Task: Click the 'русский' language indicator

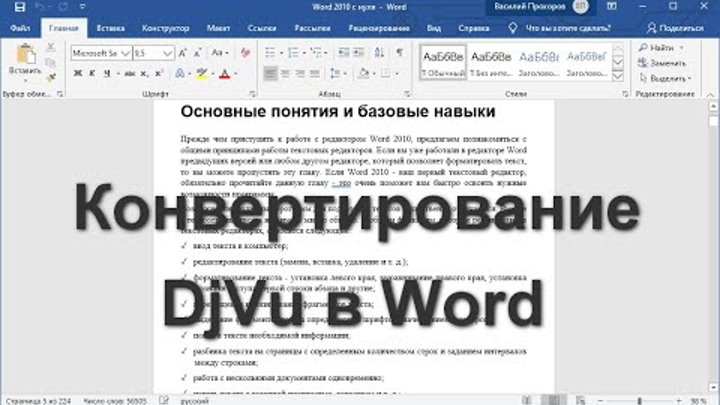Action: (194, 401)
